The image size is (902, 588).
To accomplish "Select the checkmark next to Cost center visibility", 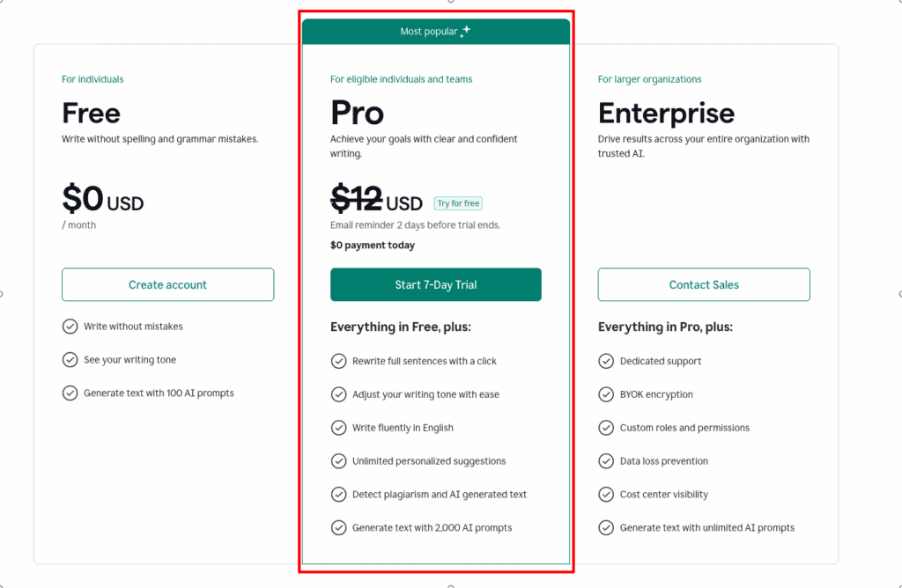I will [x=606, y=495].
